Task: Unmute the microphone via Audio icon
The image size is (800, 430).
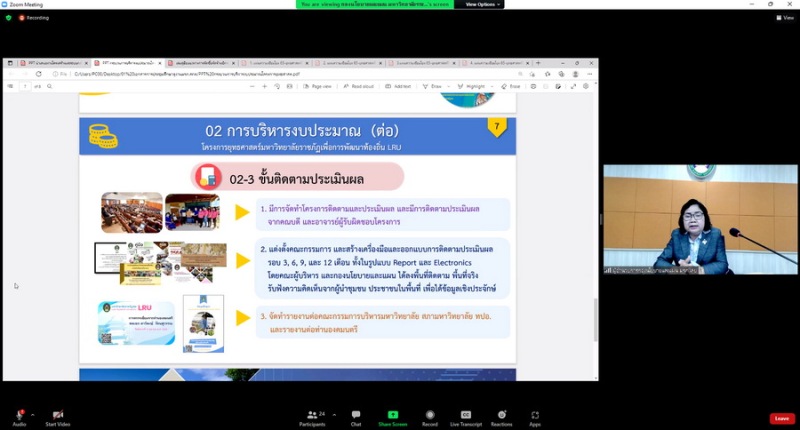Action: point(19,415)
